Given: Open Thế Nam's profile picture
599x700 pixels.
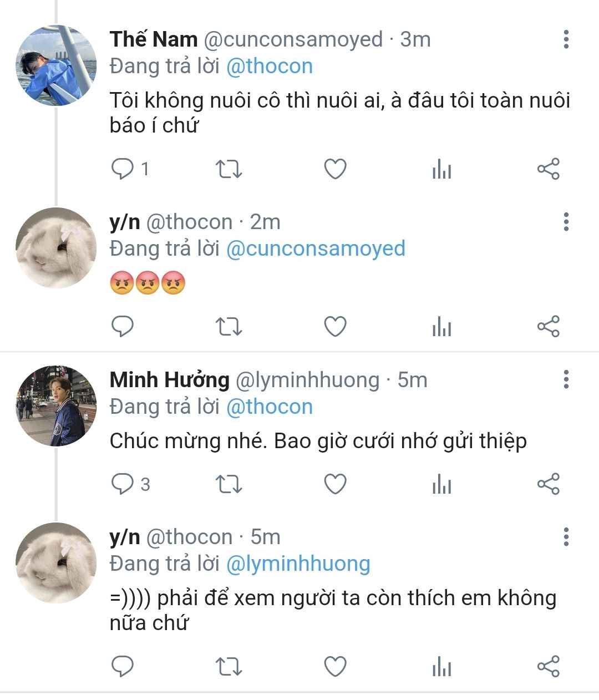Looking at the screenshot, I should [x=56, y=65].
